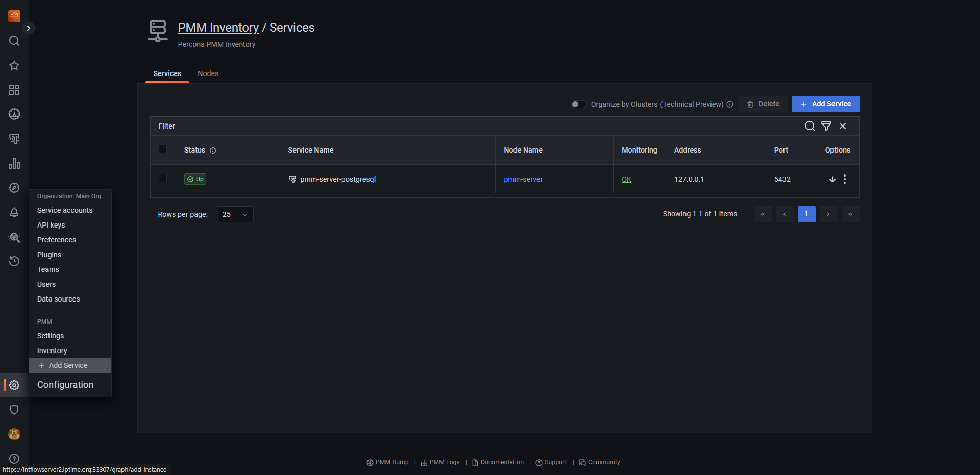Check the select-all header checkbox
Image resolution: width=980 pixels, height=475 pixels.
click(x=163, y=149)
